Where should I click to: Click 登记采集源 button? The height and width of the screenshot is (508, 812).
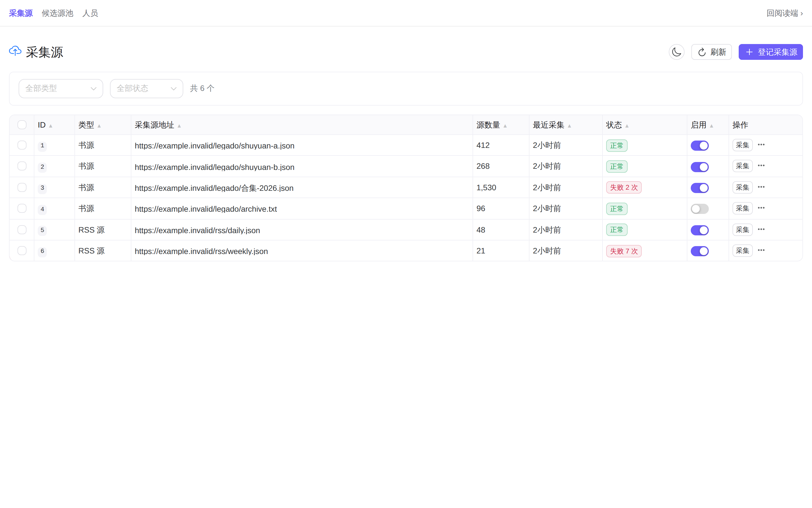tap(770, 52)
